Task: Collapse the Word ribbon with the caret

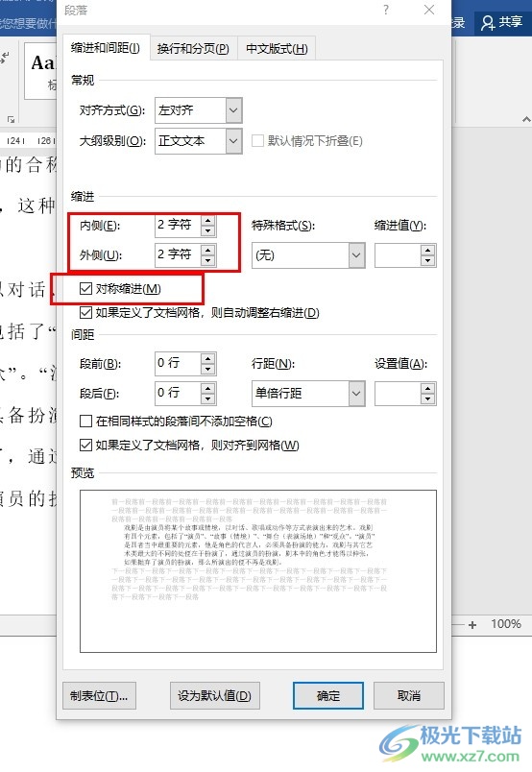Action: [526, 119]
